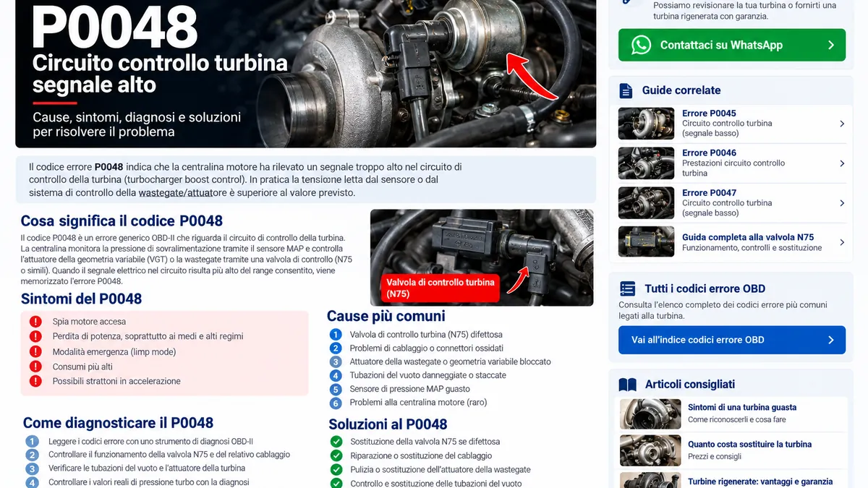Screen dimensions: 868x488
Task: Click number 6 badge beside Problemi alla centralina
Action: tap(336, 403)
